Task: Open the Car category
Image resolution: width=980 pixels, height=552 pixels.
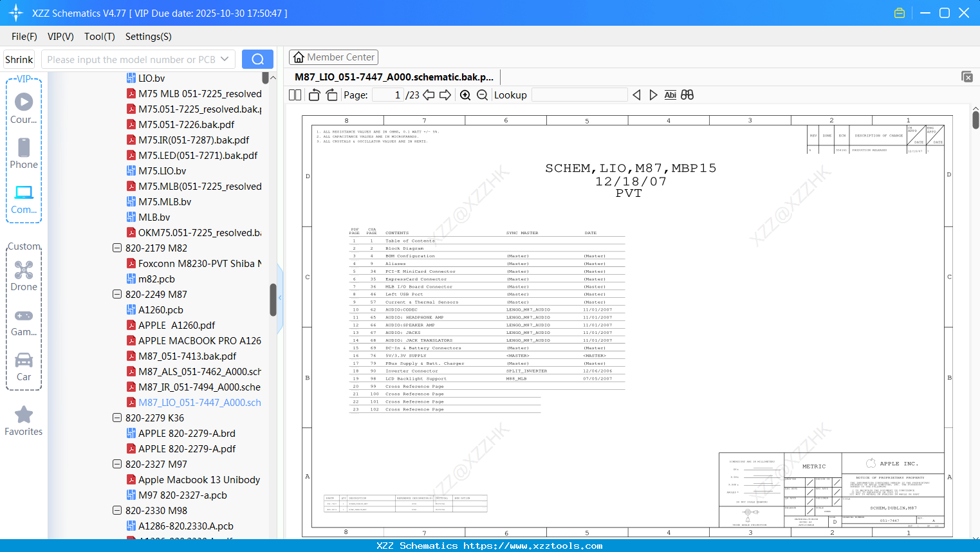Action: pos(24,367)
